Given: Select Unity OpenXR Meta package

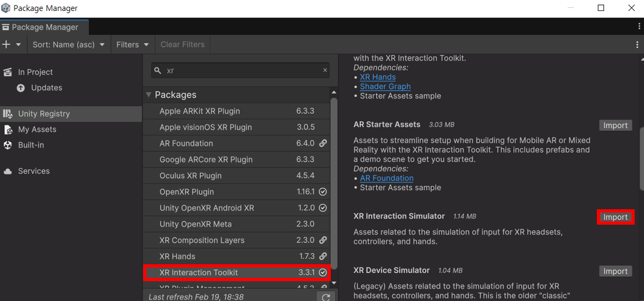Looking at the screenshot, I should [x=236, y=224].
